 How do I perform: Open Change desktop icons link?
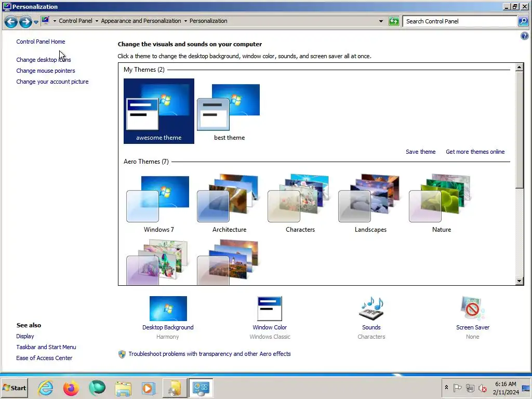coord(44,60)
